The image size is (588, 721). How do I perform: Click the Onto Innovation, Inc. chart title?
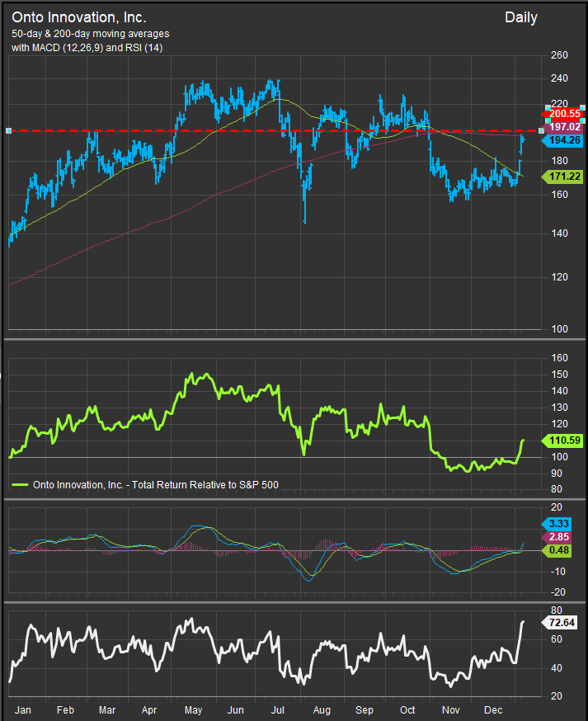pyautogui.click(x=78, y=17)
